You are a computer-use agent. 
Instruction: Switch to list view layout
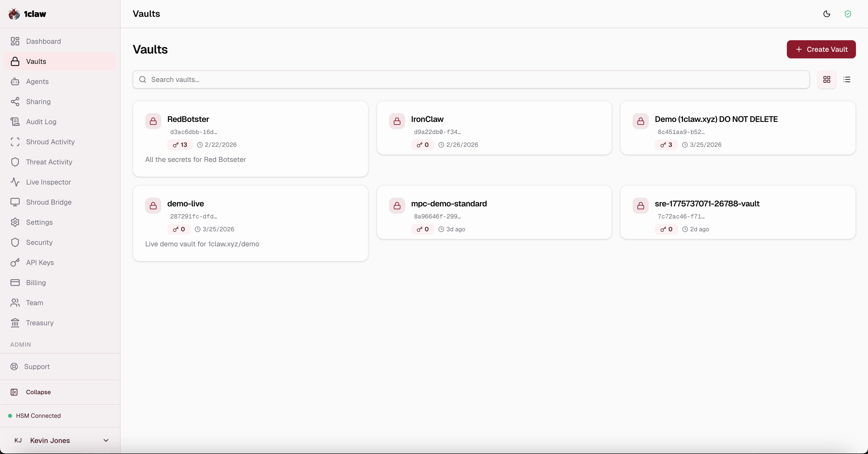pos(847,80)
